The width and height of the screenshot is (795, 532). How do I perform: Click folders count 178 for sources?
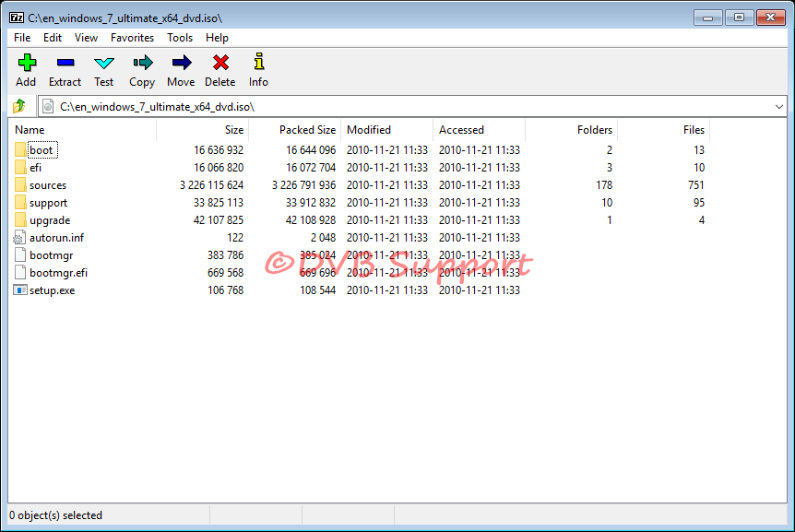[604, 185]
